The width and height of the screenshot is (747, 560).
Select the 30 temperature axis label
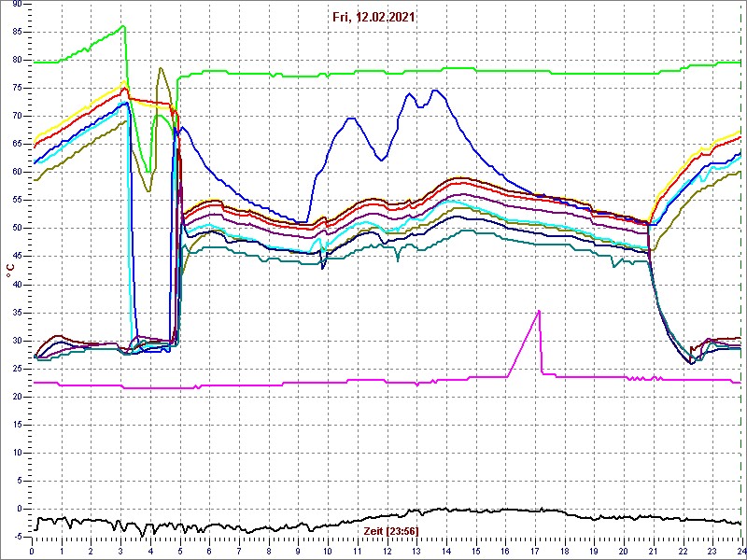coord(17,341)
